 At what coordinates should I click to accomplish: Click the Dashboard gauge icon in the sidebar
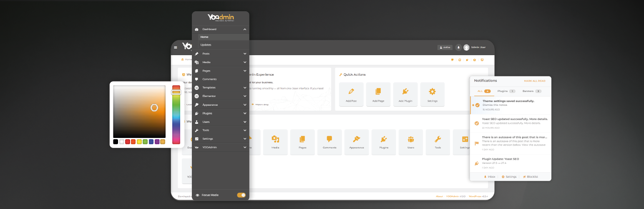point(197,29)
